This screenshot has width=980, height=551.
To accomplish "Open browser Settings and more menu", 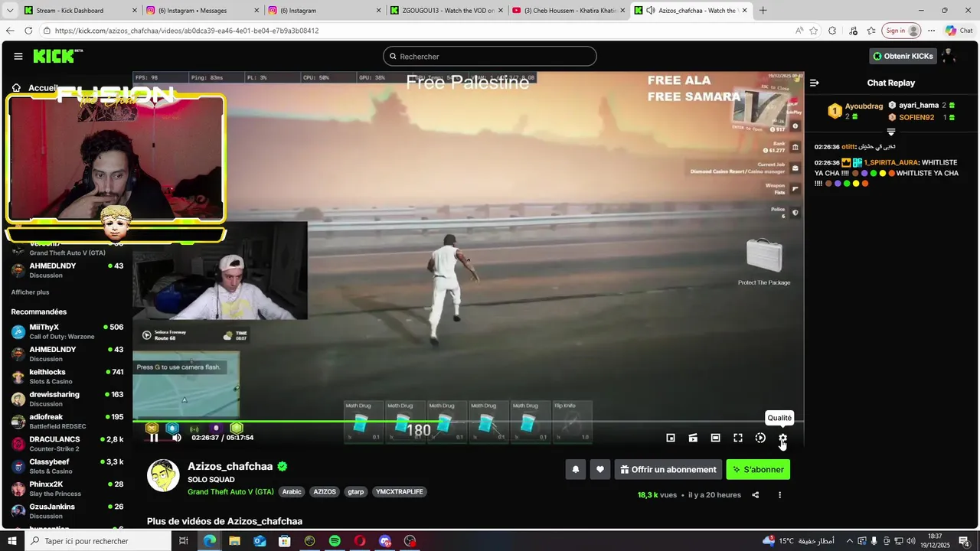I will pyautogui.click(x=932, y=31).
